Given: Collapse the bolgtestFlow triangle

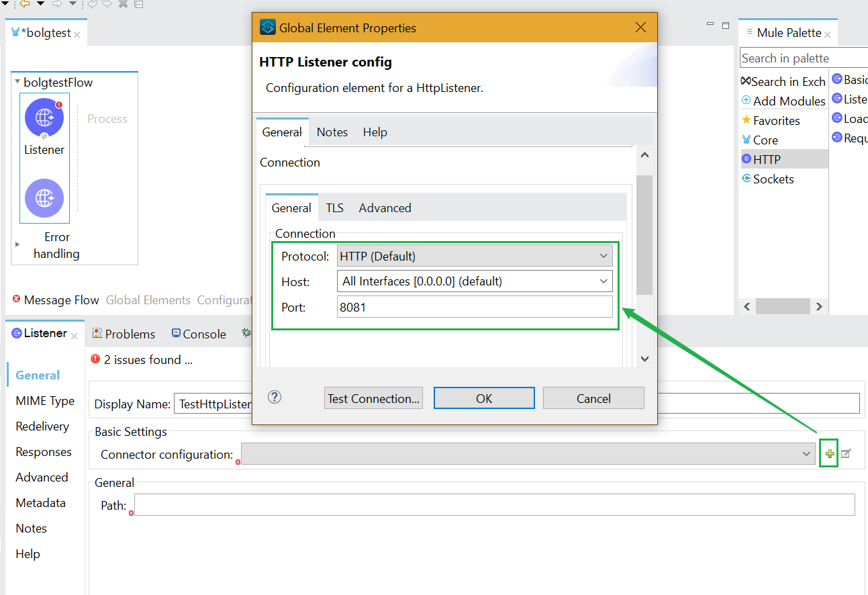Looking at the screenshot, I should pos(17,82).
